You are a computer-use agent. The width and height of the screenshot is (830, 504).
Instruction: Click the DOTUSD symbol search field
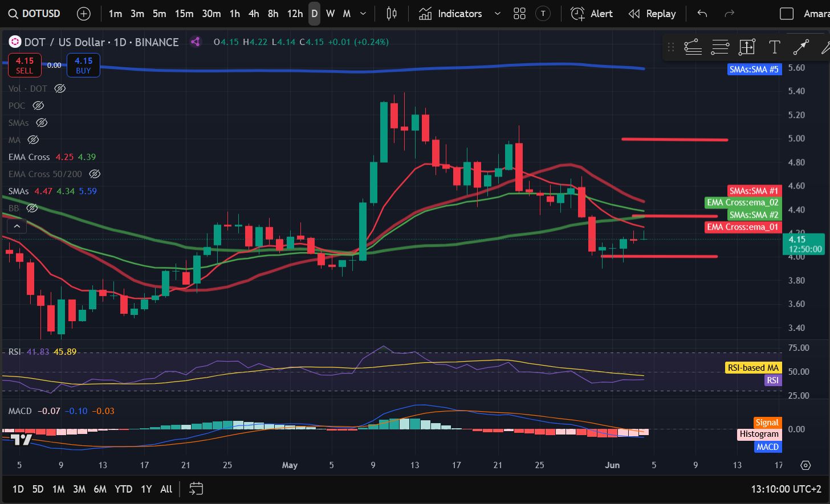click(35, 14)
